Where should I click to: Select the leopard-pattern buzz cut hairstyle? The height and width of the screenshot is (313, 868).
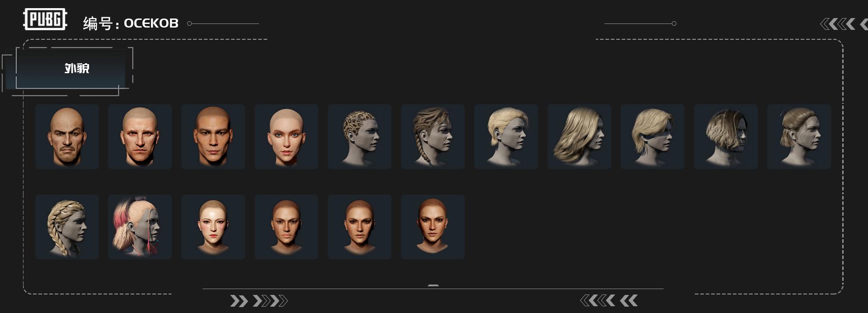359,136
